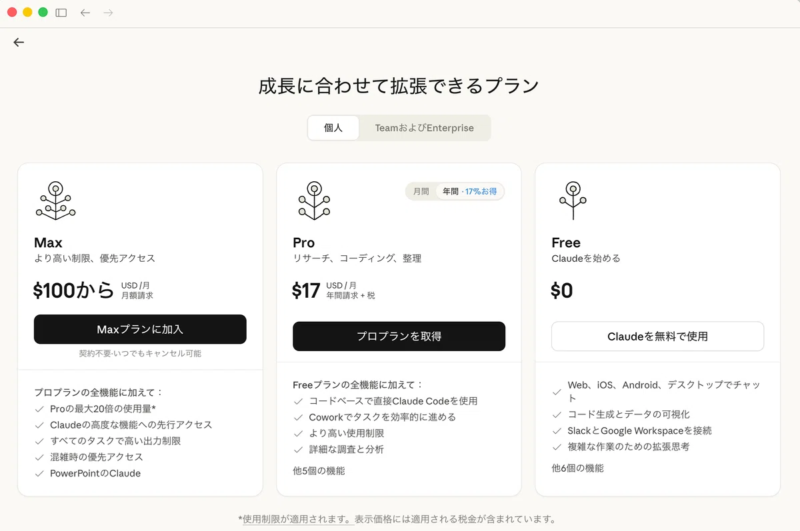Click the プロプランを取得 button
Viewport: 800px width, 531px height.
click(399, 336)
